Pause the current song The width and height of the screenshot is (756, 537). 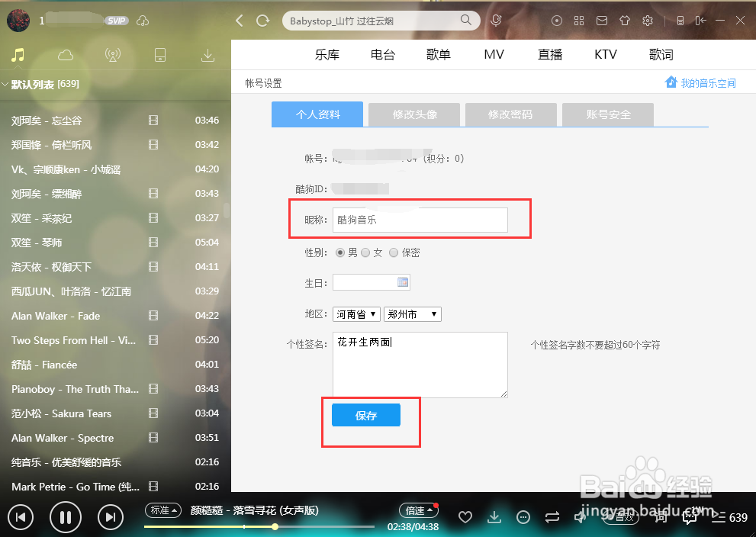(66, 517)
